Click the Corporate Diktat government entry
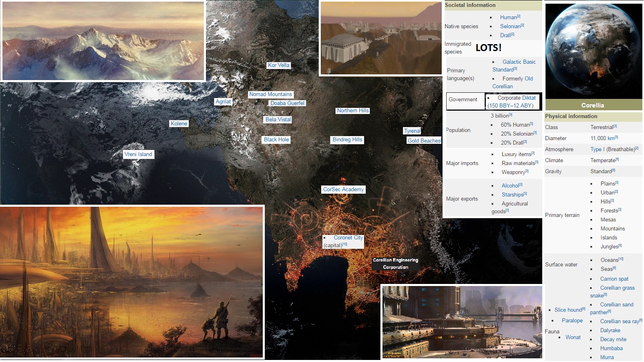Viewport: 644px width, 362px height. (516, 98)
